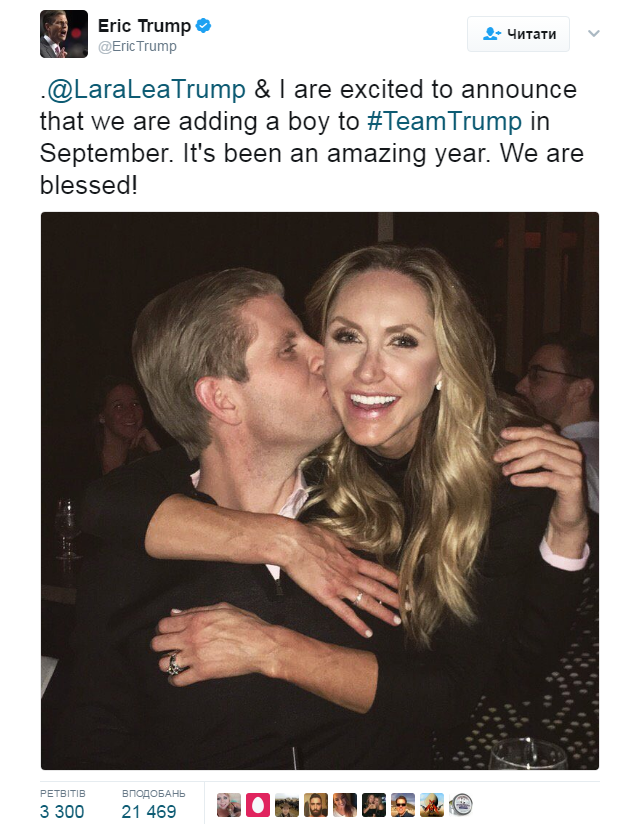Open the @LaraLeaTrump mention link
The width and height of the screenshot is (635, 824).
pos(147,89)
